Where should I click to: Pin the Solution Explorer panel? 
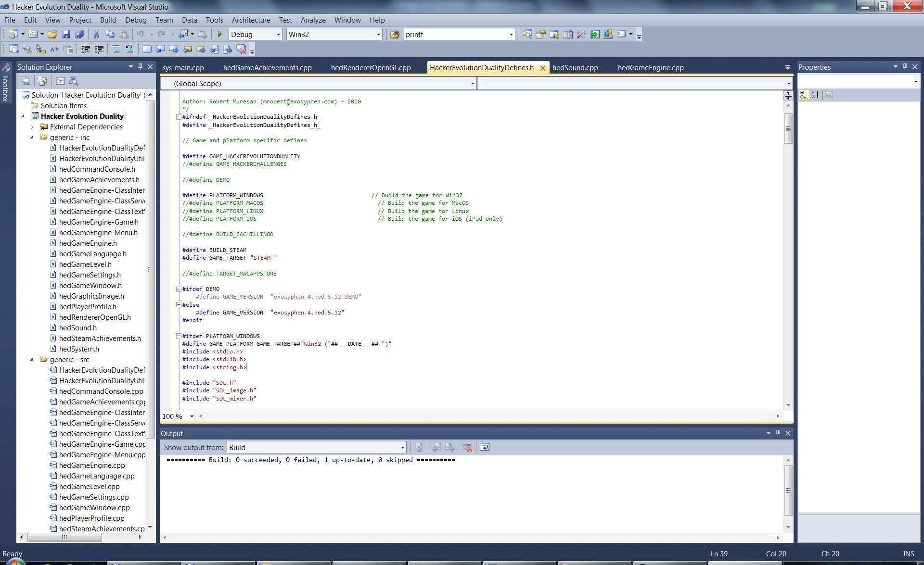tap(140, 67)
